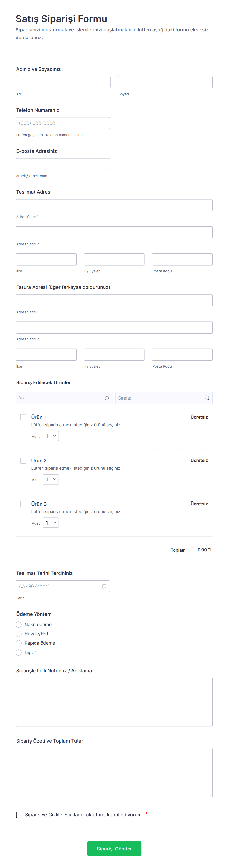Tick the Ürün 3 product checkbox
Image resolution: width=226 pixels, height=868 pixels.
[x=23, y=504]
